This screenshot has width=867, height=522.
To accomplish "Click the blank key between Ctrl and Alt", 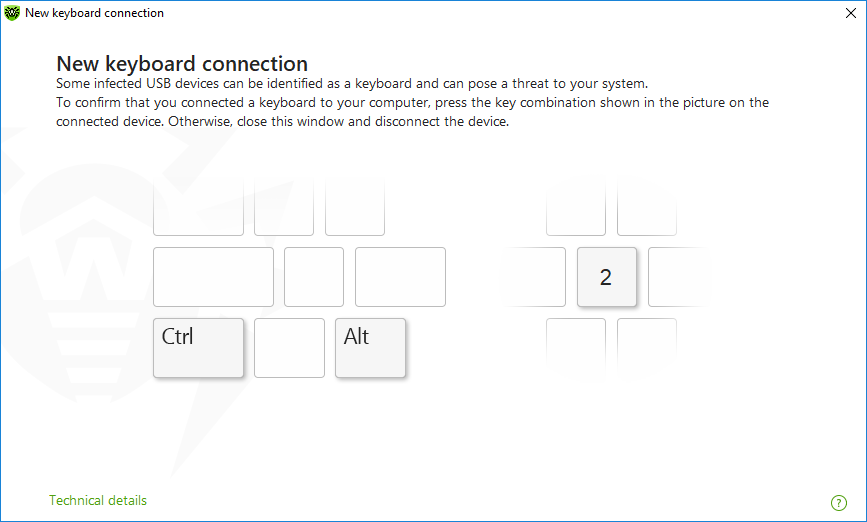I will tap(289, 347).
